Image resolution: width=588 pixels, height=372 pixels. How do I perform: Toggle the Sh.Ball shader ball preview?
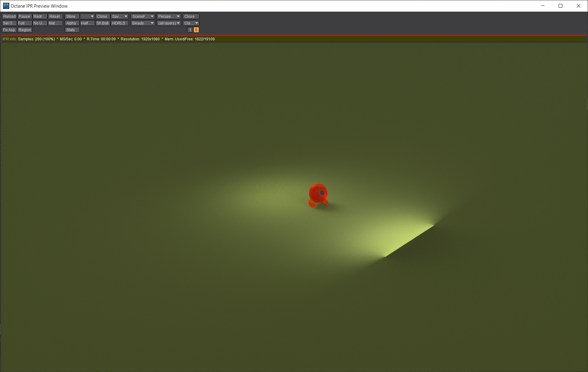[102, 23]
